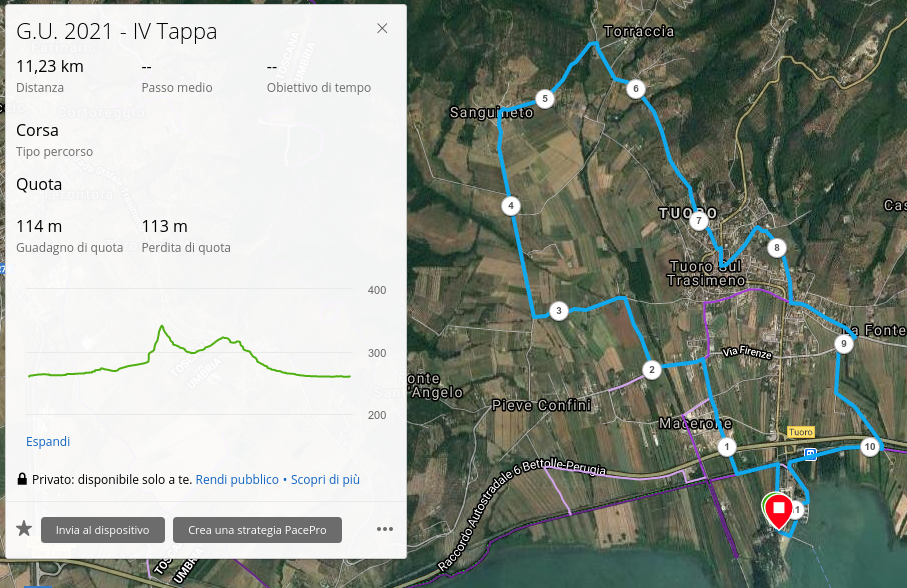Click kilometer marker 8 near Tuoro

pos(775,247)
